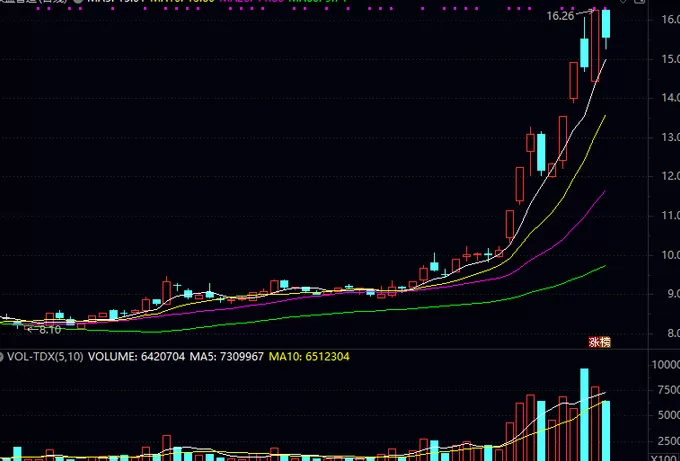680x461 pixels.
Task: Click the yellow MA10: 6512304 label
Action: (x=305, y=356)
